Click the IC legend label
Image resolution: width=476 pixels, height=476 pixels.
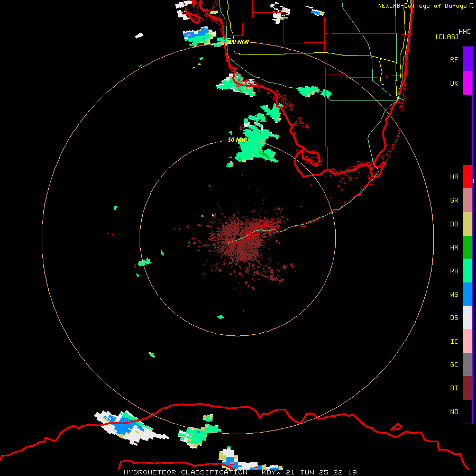[x=454, y=342]
